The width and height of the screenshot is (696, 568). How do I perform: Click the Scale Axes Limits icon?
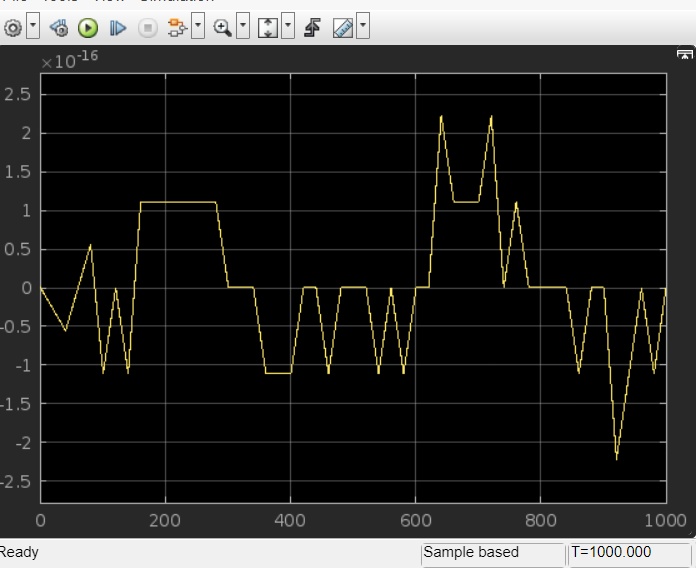pos(267,27)
